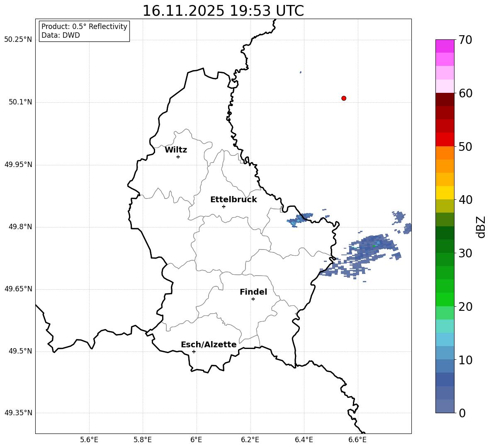Click the 50.25°N latitude label
This screenshot has height=448, width=491.
18,40
